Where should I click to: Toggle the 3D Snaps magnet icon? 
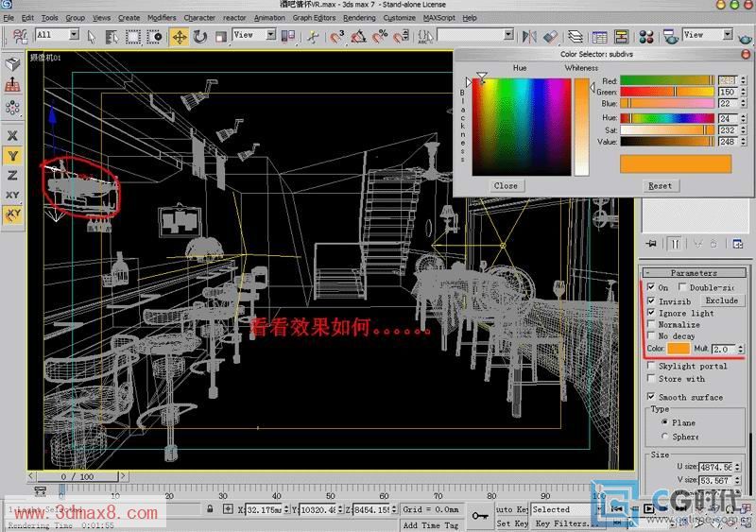tap(336, 37)
